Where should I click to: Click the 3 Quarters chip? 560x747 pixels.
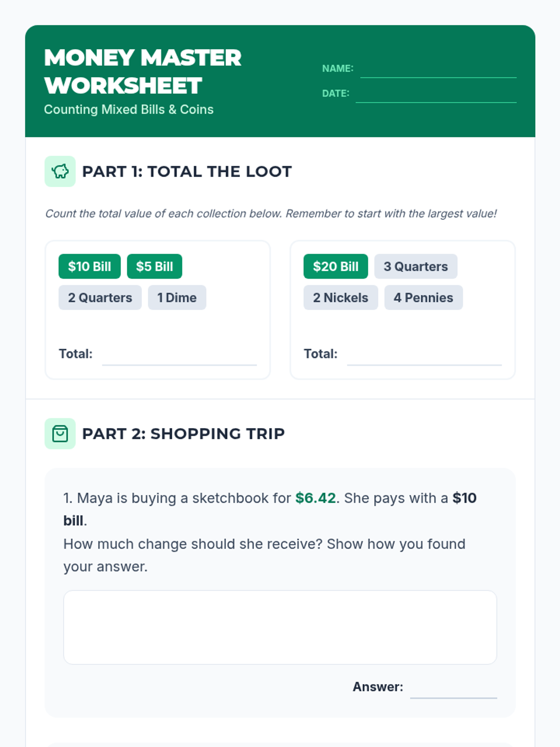point(416,267)
